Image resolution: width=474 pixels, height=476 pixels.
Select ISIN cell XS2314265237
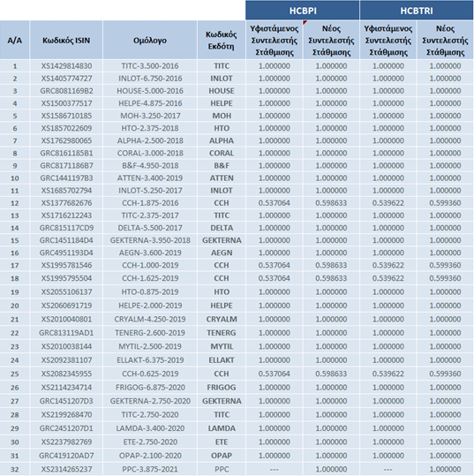pos(66,469)
